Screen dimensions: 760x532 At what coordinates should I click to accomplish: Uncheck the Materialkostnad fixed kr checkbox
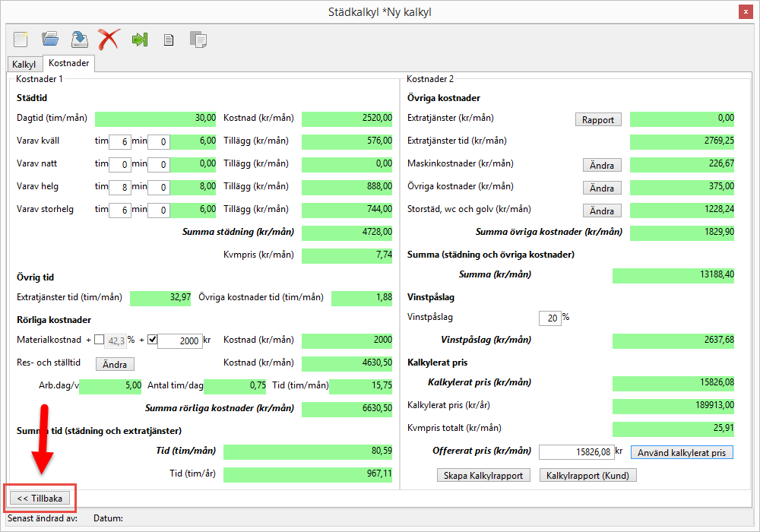tap(152, 340)
